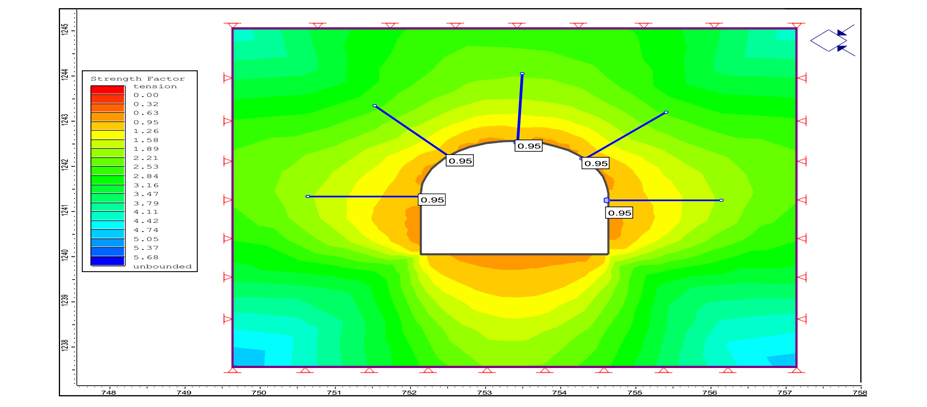Click the end node of the upper-right inclined bolt
Screen dimensions: 927x407
[x=666, y=113]
